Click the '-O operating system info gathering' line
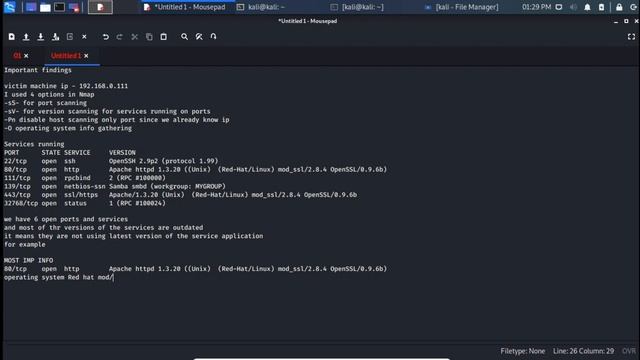The height and width of the screenshot is (360, 640). tap(68, 128)
